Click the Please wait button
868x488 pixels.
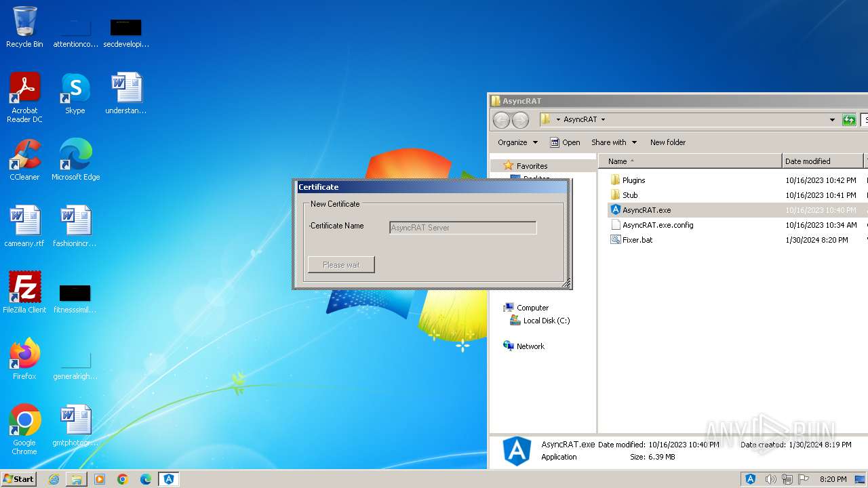(341, 265)
